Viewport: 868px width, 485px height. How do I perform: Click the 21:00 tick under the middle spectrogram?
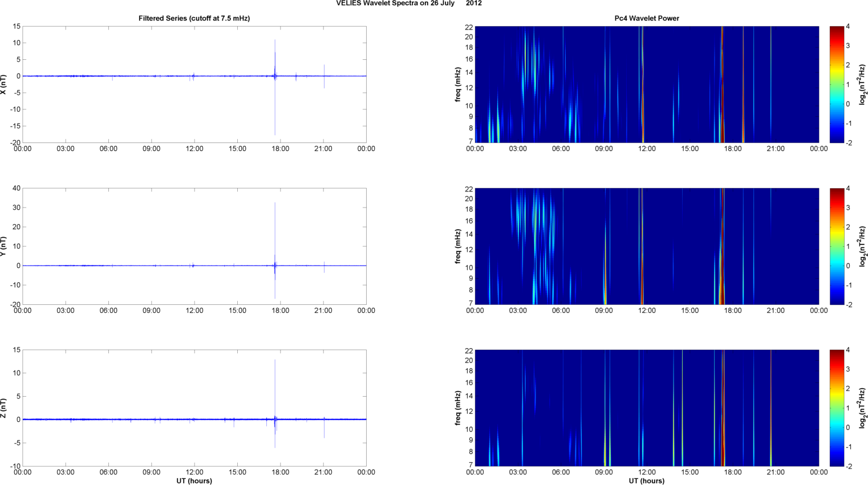pyautogui.click(x=776, y=311)
